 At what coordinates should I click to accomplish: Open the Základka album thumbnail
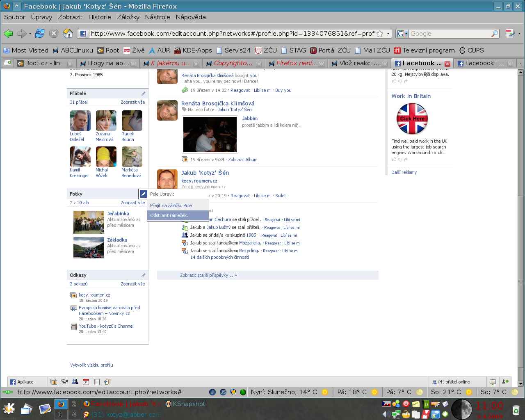click(89, 248)
